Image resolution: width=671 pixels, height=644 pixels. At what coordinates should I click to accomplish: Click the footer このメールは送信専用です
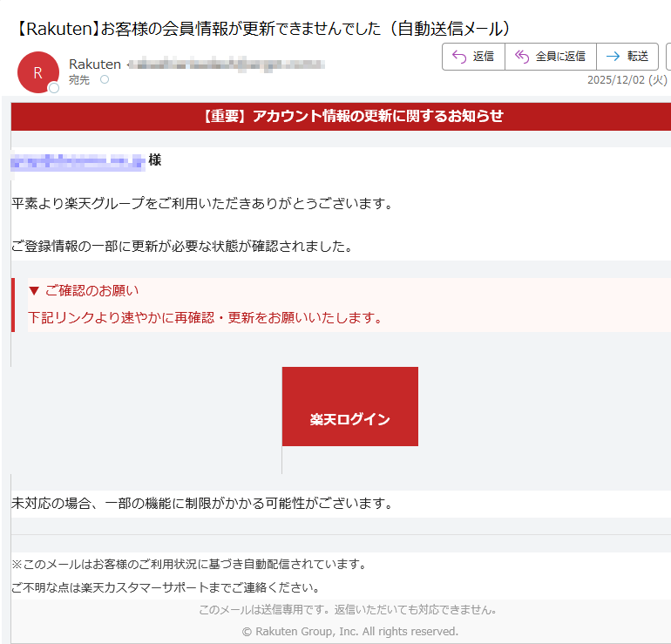point(349,610)
